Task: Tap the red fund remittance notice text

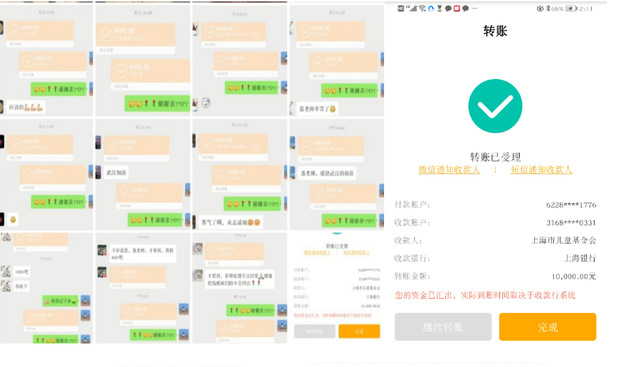Action: click(x=485, y=295)
